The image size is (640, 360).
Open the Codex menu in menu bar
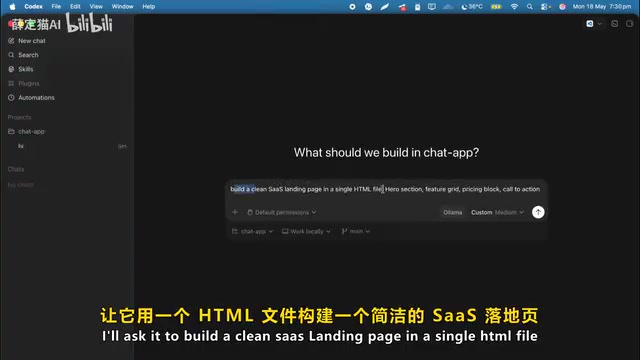[33, 7]
